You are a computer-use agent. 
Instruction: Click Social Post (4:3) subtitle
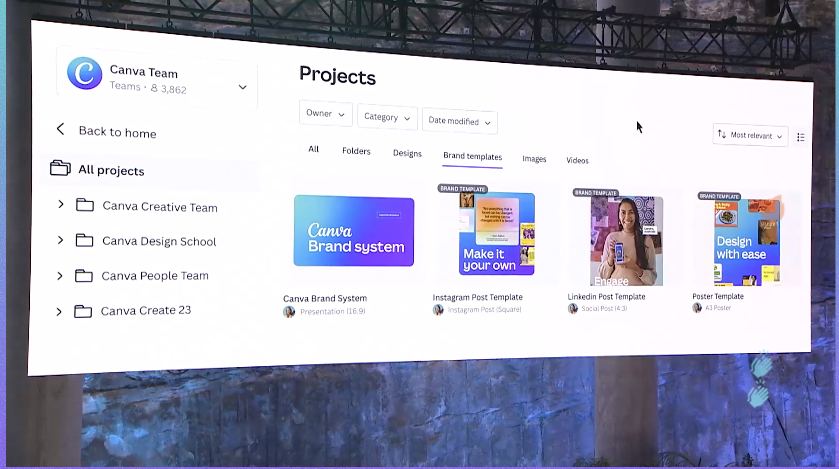click(x=604, y=309)
